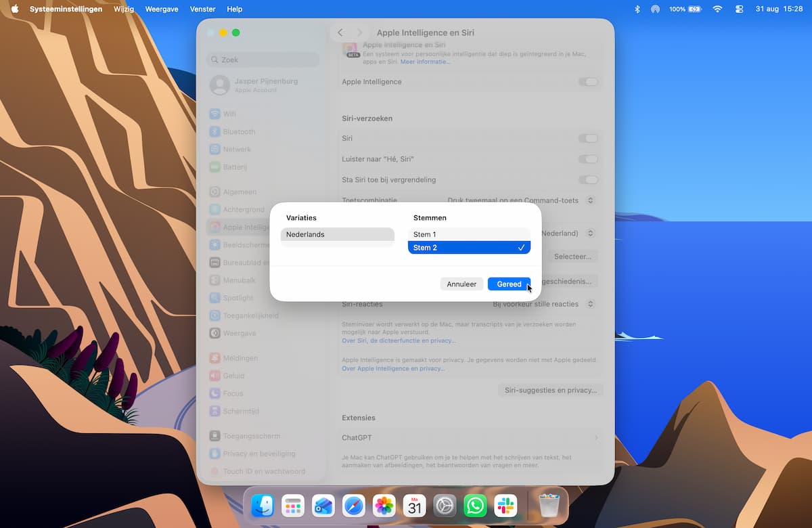This screenshot has width=812, height=528.
Task: Click the Zoek search field
Action: pyautogui.click(x=263, y=60)
